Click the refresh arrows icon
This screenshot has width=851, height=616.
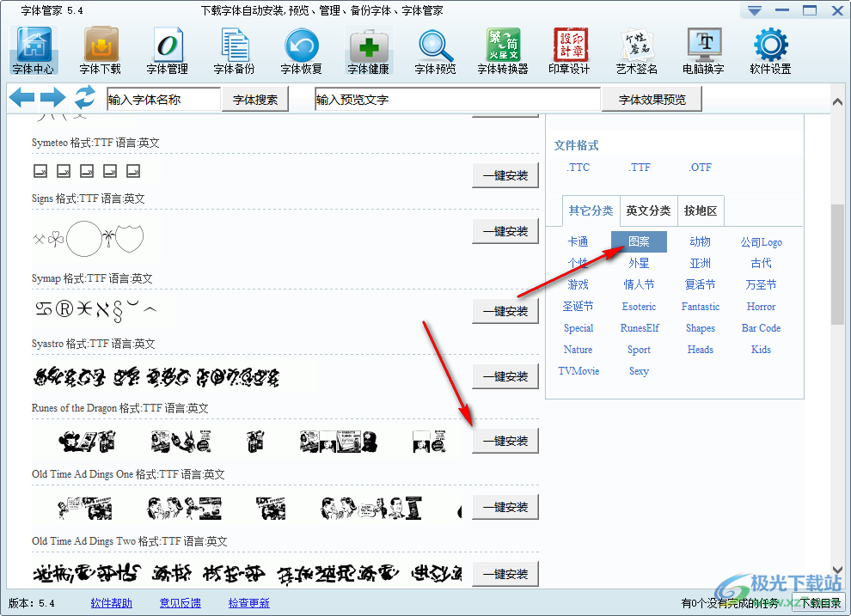pyautogui.click(x=83, y=97)
